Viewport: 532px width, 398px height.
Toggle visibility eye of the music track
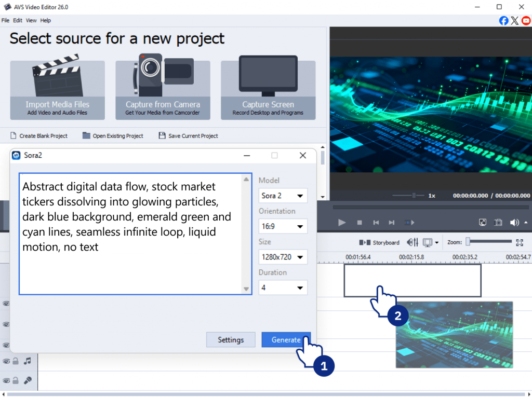[6, 361]
